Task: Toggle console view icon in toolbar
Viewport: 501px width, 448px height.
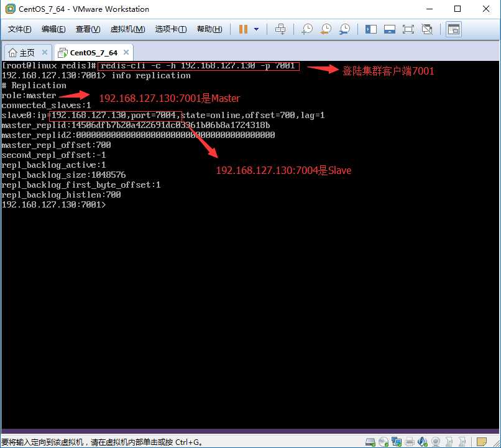Action: coord(453,29)
